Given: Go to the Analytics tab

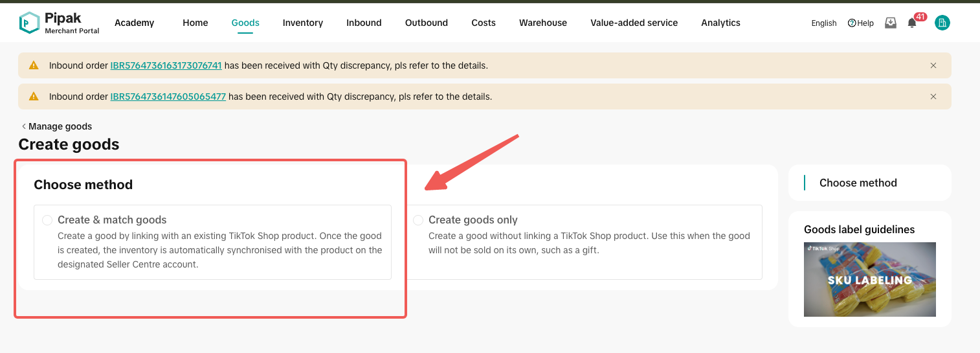Looking at the screenshot, I should point(720,23).
